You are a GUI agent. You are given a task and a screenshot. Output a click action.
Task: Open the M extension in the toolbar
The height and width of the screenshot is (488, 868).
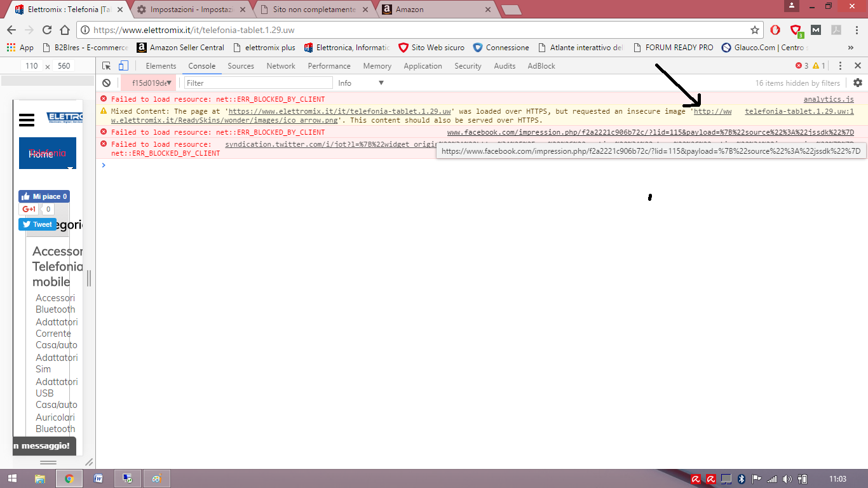[816, 30]
